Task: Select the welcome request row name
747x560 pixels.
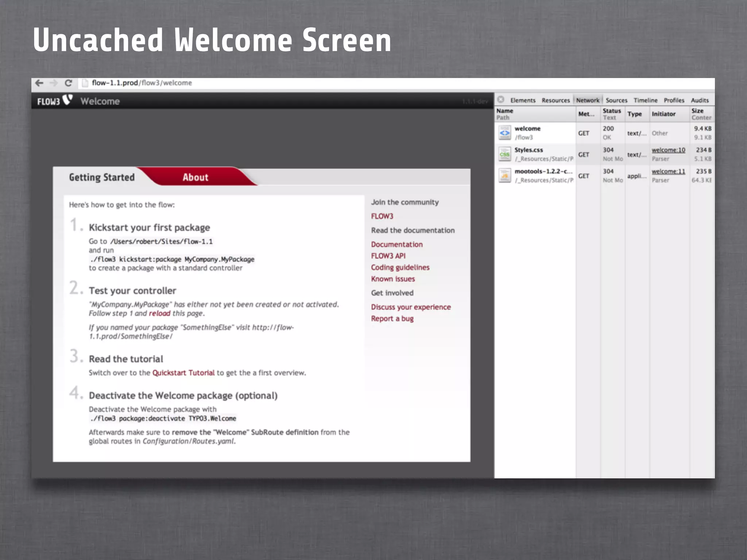Action: (527, 129)
